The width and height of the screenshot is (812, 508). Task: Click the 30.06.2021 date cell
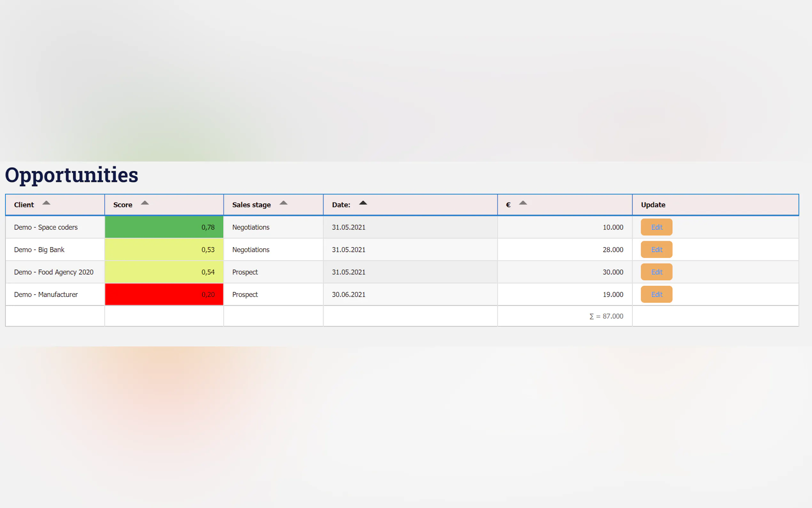tap(348, 294)
